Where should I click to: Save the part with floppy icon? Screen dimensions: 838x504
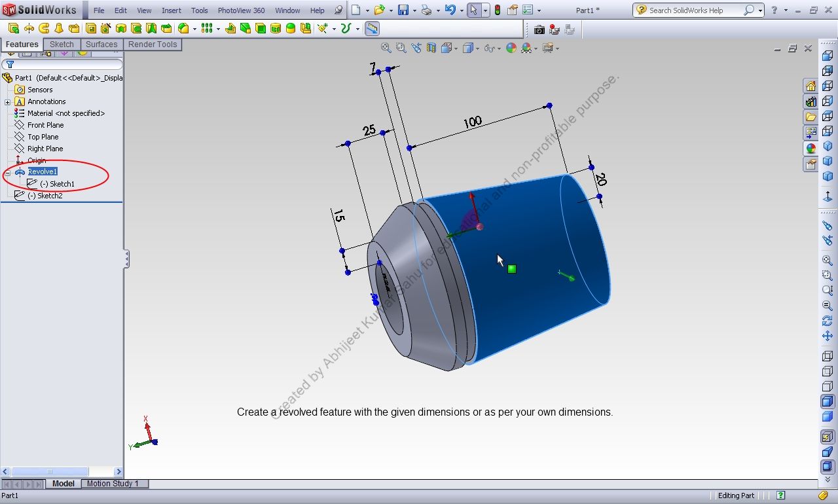tap(403, 10)
